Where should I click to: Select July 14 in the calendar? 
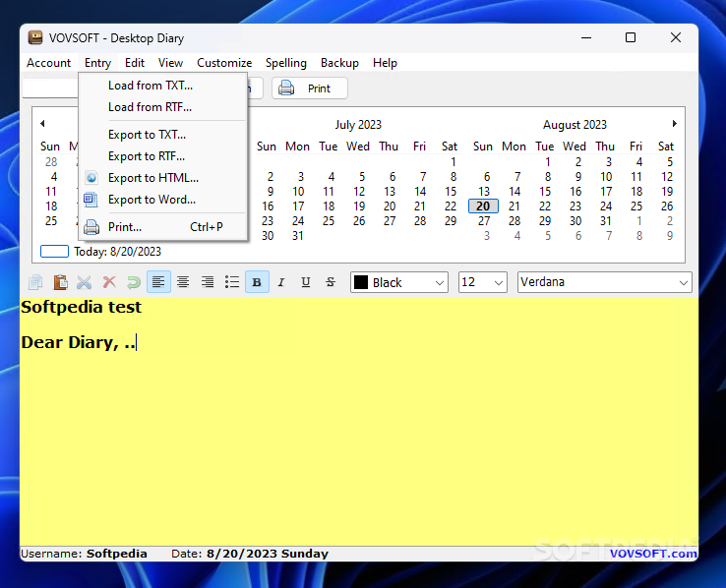(x=420, y=192)
